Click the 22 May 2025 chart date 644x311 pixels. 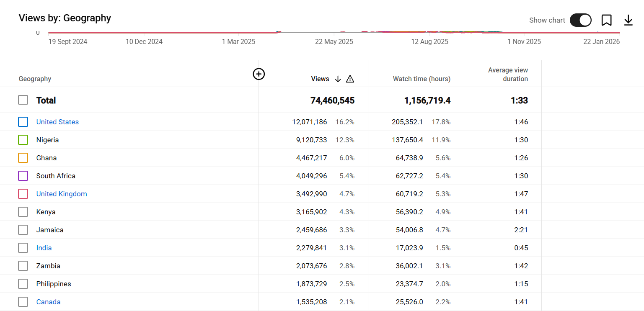click(x=334, y=41)
